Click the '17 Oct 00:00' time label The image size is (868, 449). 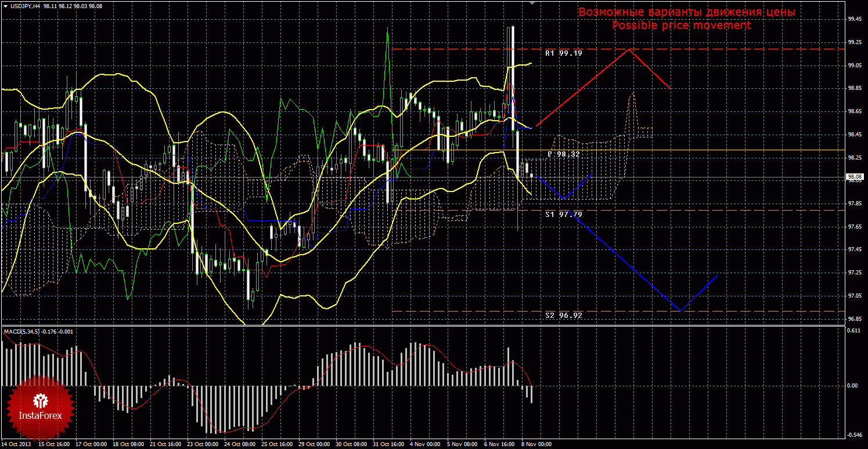tap(92, 445)
